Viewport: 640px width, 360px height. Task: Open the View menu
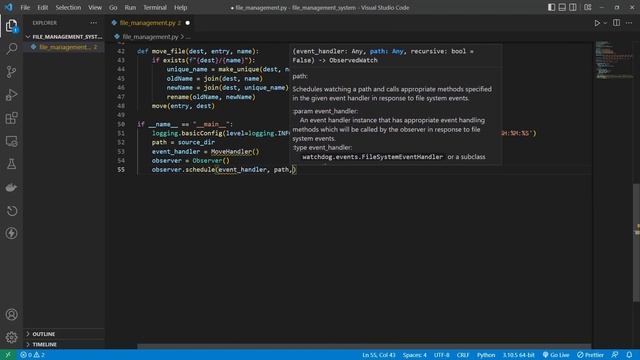click(x=95, y=7)
